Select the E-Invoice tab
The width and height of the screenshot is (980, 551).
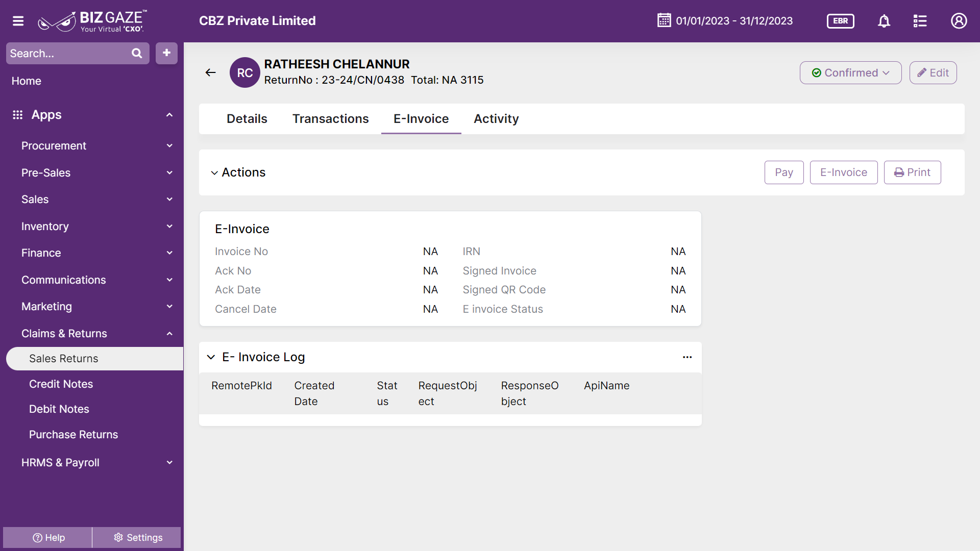click(x=421, y=119)
